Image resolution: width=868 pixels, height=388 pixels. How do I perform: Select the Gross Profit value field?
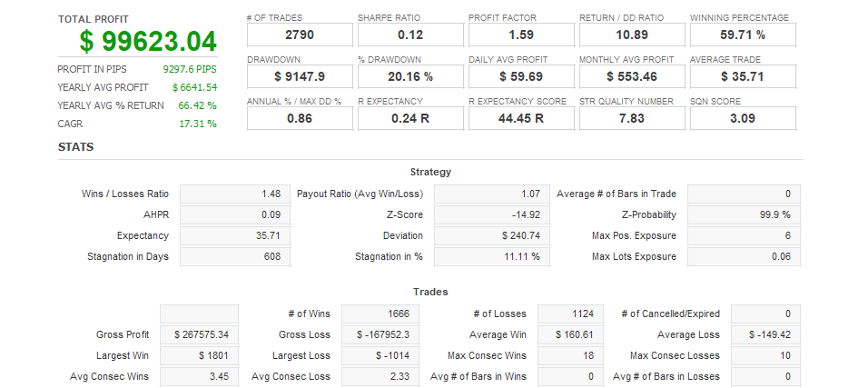pos(199,334)
